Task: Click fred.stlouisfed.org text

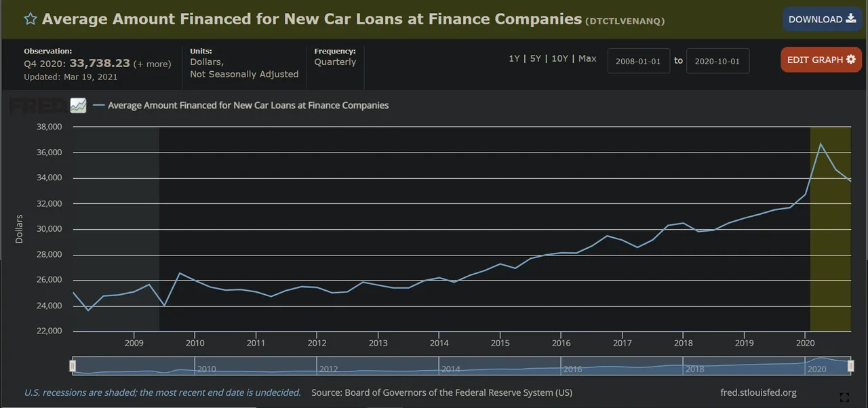Action: tap(758, 392)
